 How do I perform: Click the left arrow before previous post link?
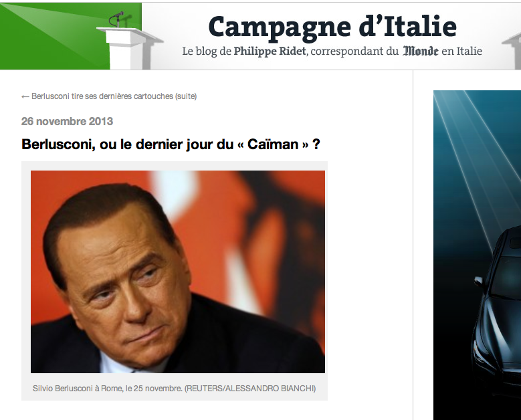click(25, 97)
